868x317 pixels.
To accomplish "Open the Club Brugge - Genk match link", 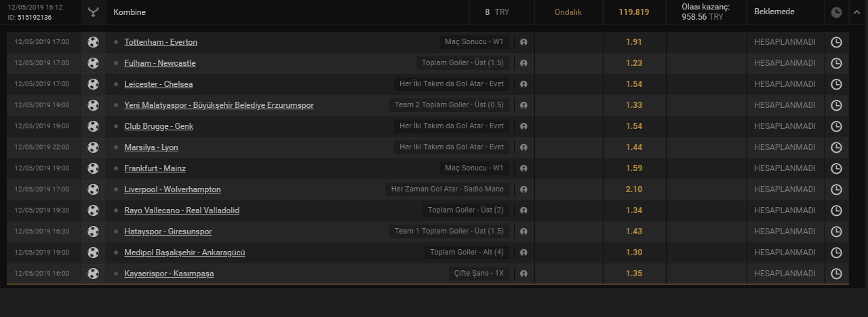I will (x=159, y=126).
